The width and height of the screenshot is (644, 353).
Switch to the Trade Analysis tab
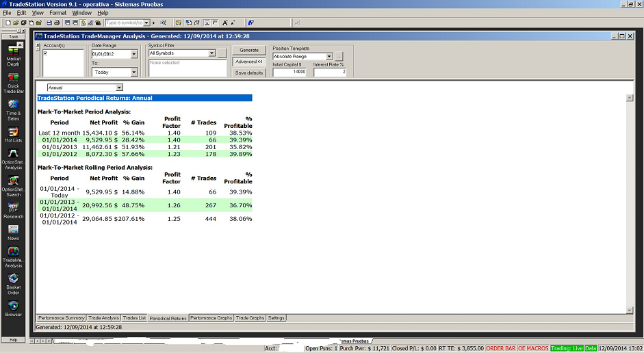103,317
